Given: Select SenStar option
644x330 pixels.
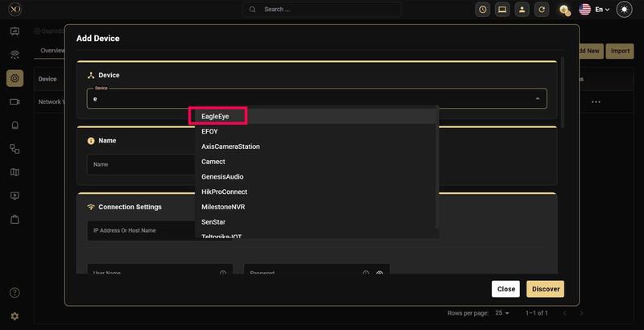Looking at the screenshot, I should (x=315, y=222).
